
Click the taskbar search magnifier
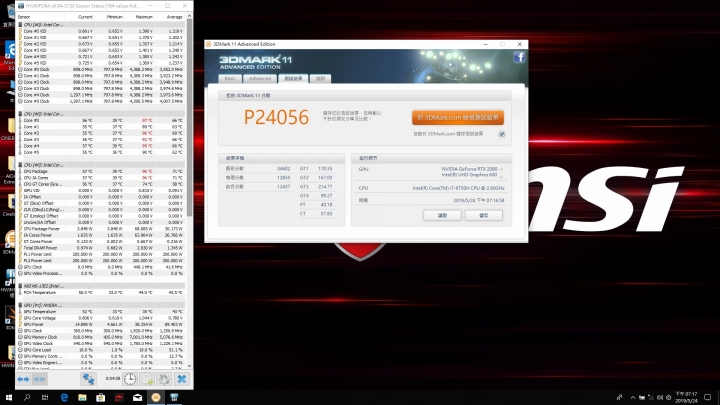click(x=27, y=398)
